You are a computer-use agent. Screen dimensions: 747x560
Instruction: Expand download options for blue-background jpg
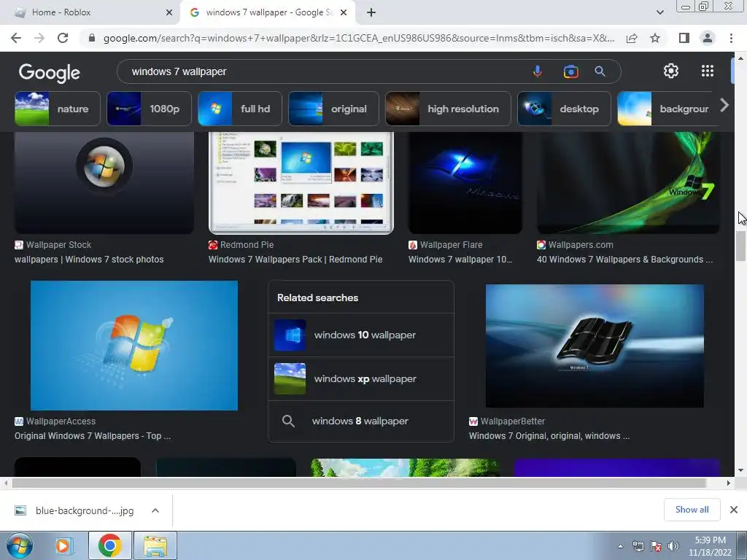155,510
